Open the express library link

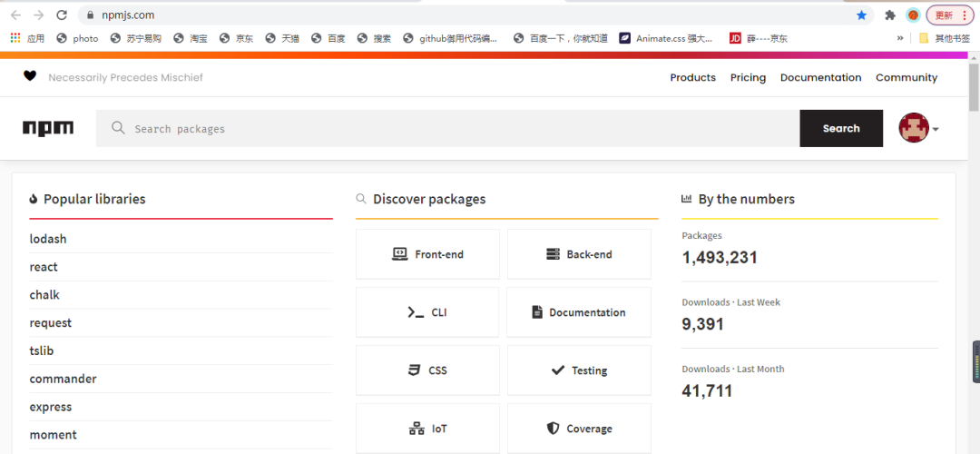point(51,407)
